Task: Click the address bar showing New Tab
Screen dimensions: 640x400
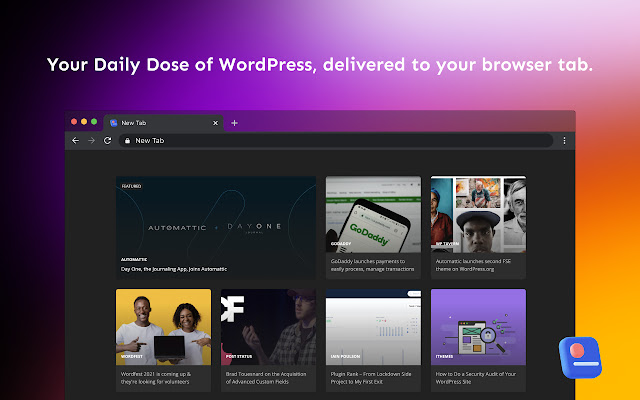Action: [x=336, y=140]
